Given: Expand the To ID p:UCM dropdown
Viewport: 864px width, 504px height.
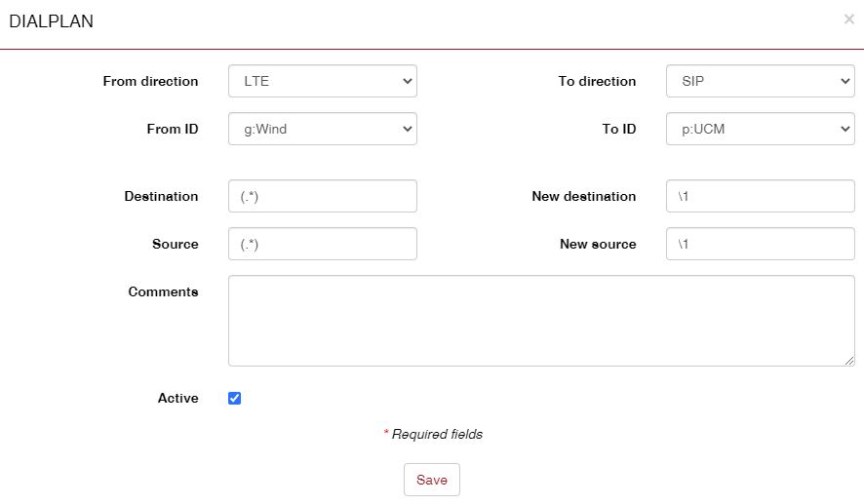Looking at the screenshot, I should [x=761, y=129].
